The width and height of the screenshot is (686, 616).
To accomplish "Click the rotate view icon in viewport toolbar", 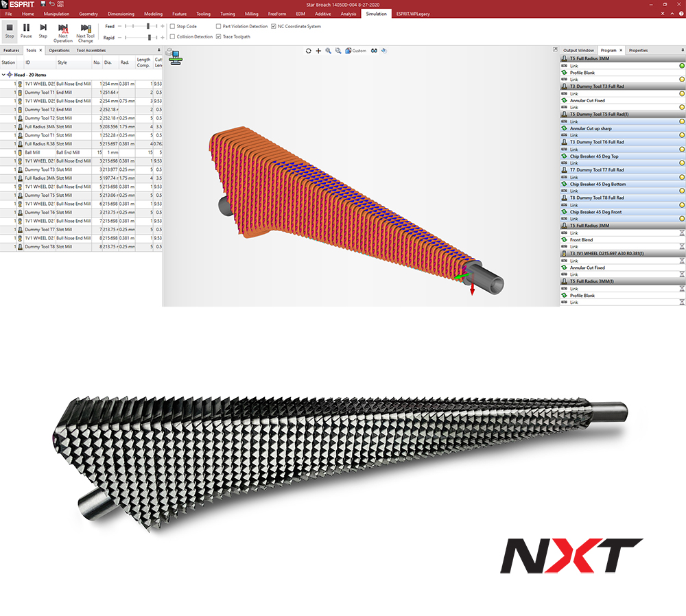I will (x=309, y=51).
